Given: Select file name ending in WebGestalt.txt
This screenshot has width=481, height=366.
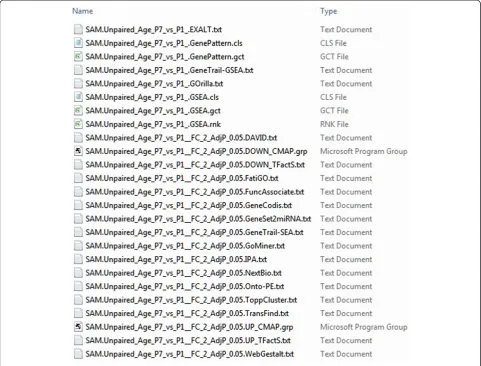Looking at the screenshot, I should click(x=190, y=354).
